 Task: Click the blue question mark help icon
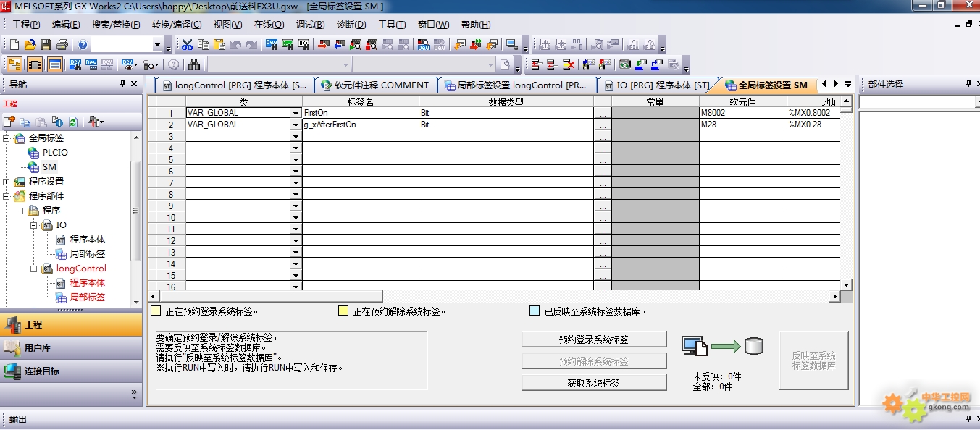click(x=83, y=45)
